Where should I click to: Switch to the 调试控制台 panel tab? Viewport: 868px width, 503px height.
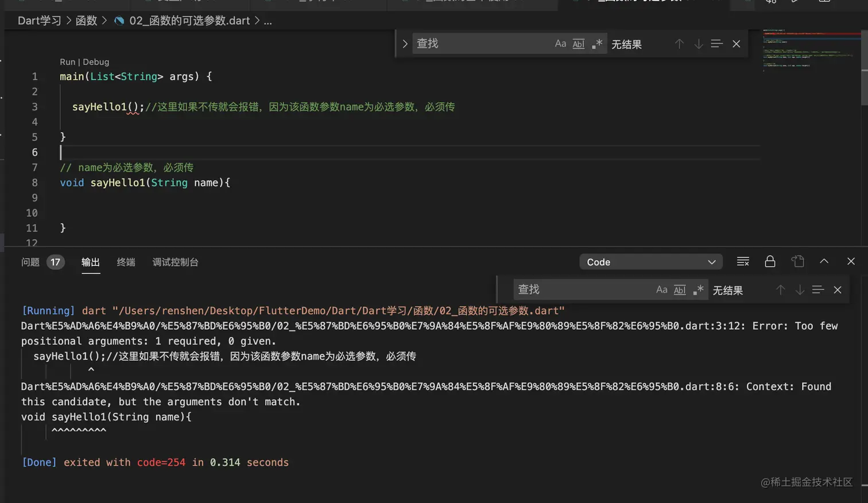(175, 262)
